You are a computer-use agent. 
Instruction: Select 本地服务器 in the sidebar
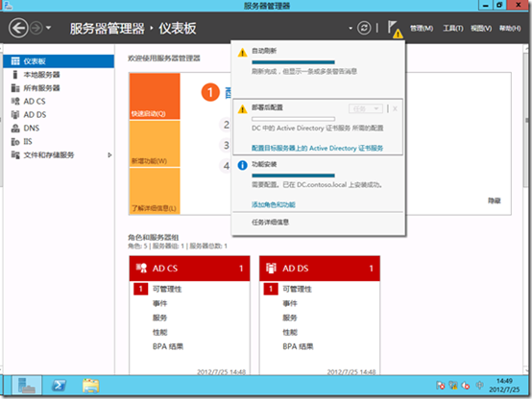(59, 75)
